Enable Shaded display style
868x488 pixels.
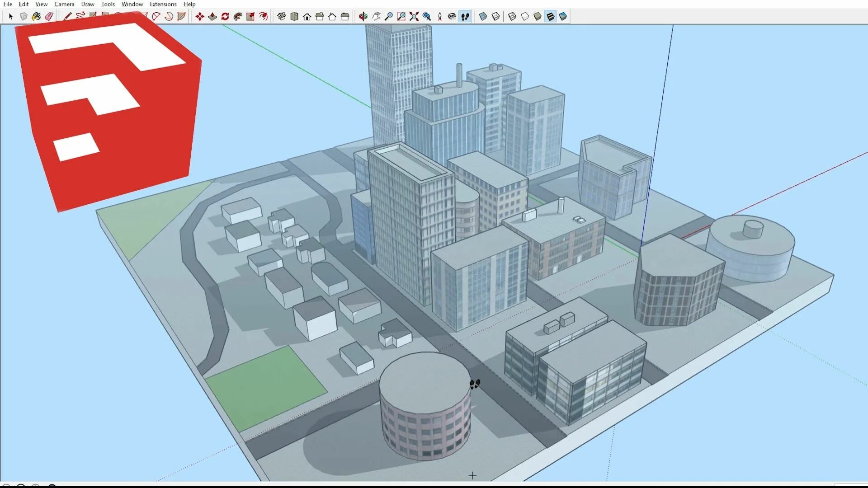pos(538,17)
